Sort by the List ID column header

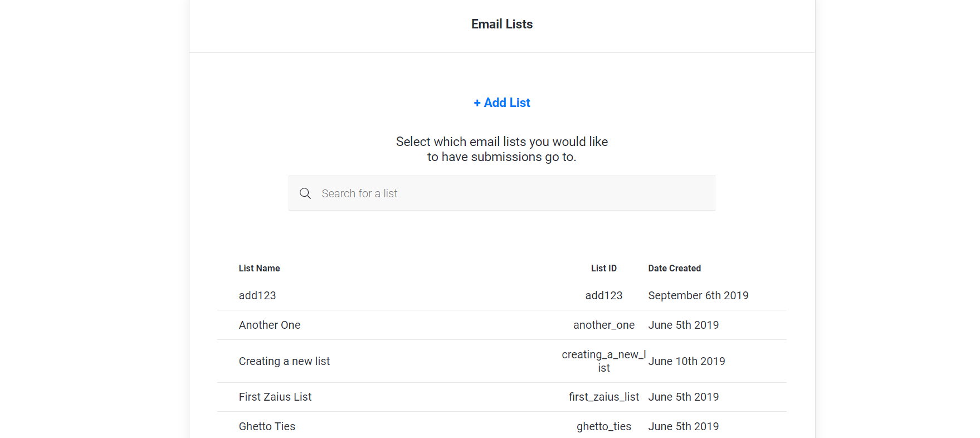pyautogui.click(x=603, y=268)
